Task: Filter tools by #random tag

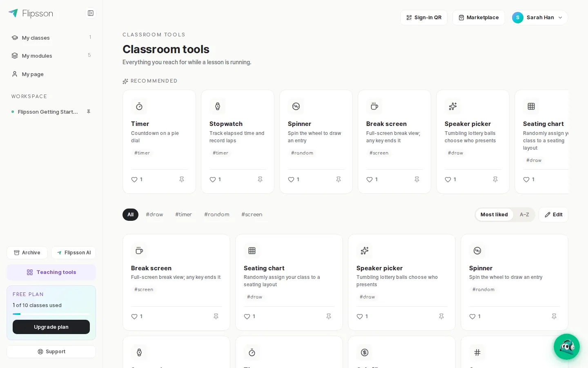Action: point(217,215)
